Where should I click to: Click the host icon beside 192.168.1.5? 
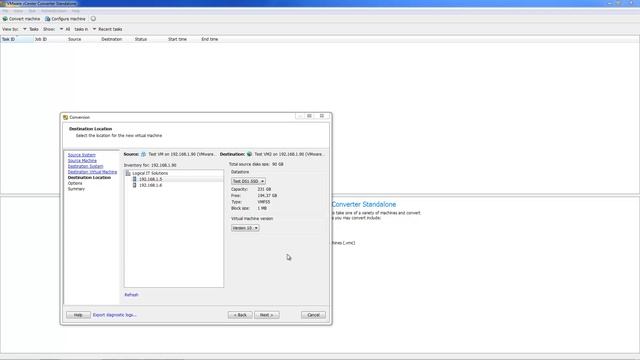[135, 179]
